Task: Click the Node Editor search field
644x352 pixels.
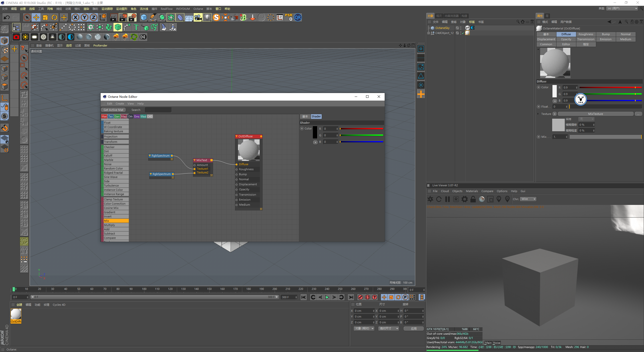Action: click(158, 110)
